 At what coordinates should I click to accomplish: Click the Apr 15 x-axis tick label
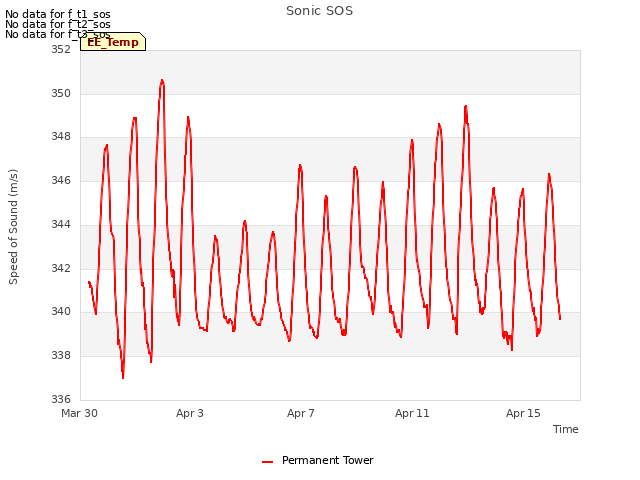[x=523, y=413]
